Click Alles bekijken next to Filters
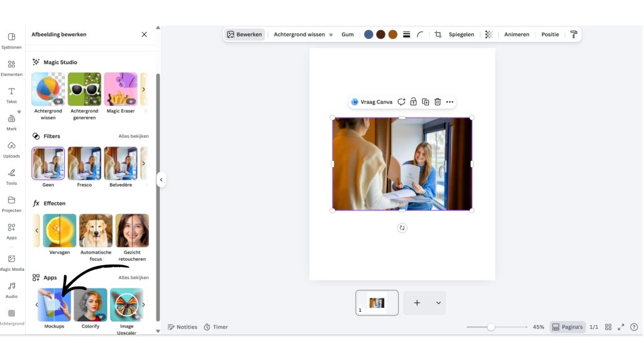This screenshot has height=362, width=644. (133, 136)
